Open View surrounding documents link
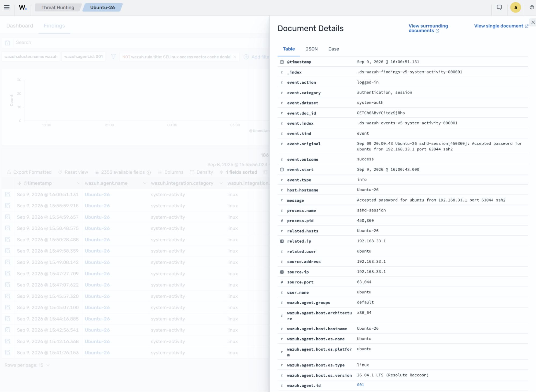Image resolution: width=536 pixels, height=392 pixels. point(428,28)
